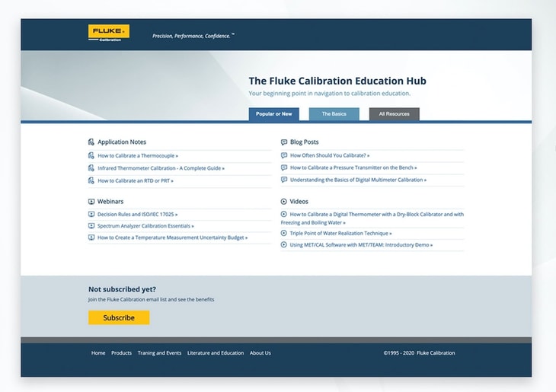
Task: Click the play icon beside Triple Point of Water
Action: click(283, 233)
